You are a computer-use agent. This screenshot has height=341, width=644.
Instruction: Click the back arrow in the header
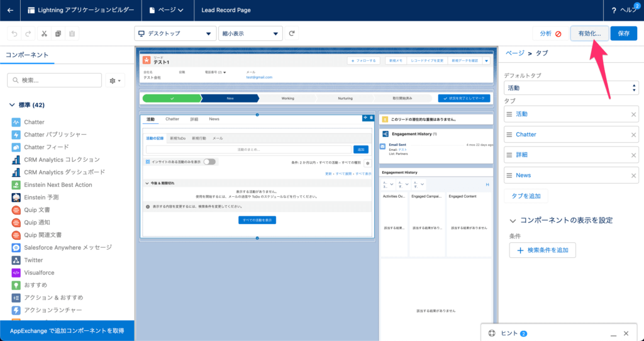tap(10, 10)
